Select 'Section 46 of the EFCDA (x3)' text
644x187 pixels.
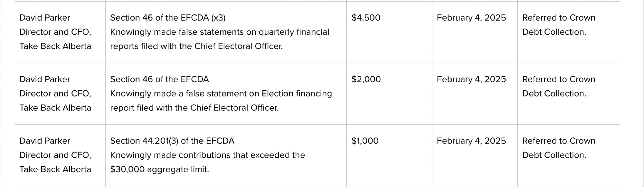168,18
